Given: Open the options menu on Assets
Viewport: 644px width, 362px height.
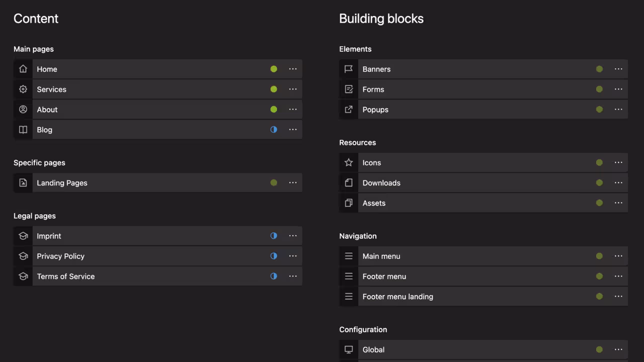Looking at the screenshot, I should tap(618, 203).
